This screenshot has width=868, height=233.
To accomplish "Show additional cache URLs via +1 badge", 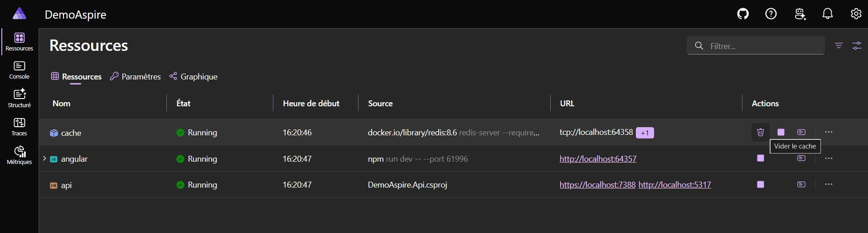I will coord(645,133).
